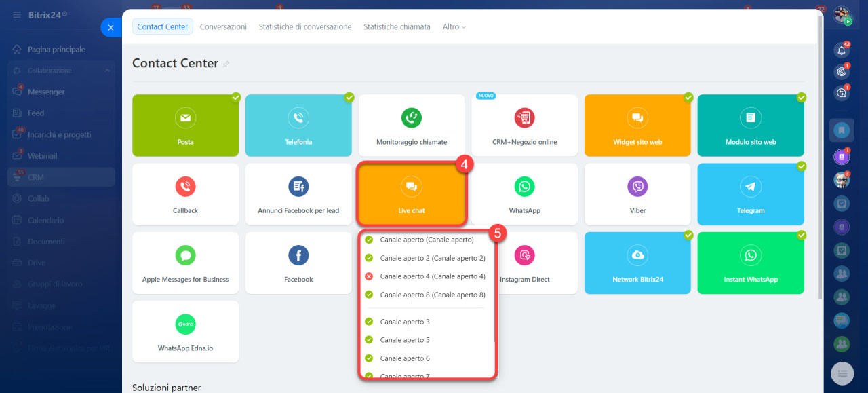
Task: Open the Facebook channel tile
Action: 298,263
